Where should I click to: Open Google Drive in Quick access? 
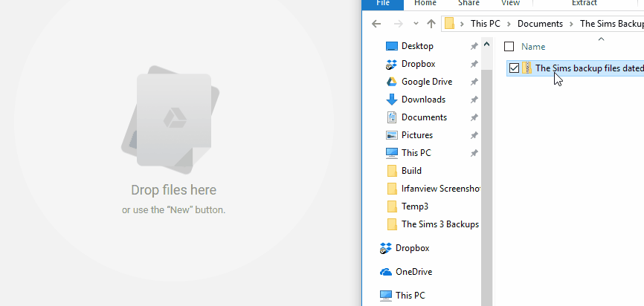click(x=427, y=82)
